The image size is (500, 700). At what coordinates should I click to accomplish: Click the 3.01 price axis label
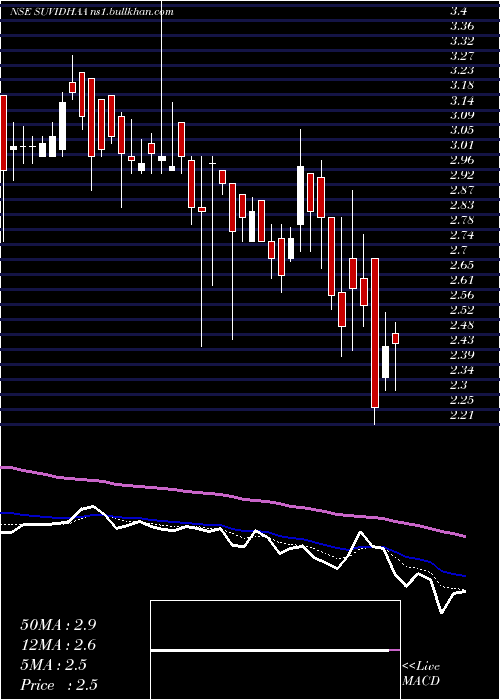point(462,145)
